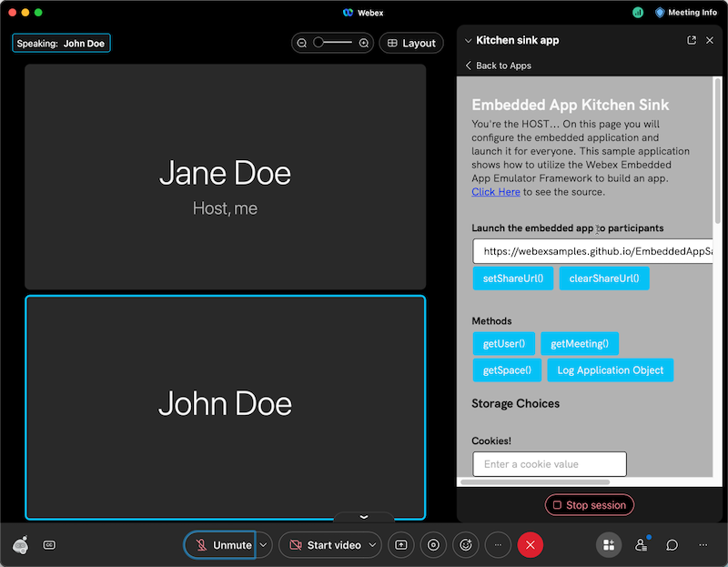Click the zoom out magnifier icon
The height and width of the screenshot is (567, 728).
(302, 43)
